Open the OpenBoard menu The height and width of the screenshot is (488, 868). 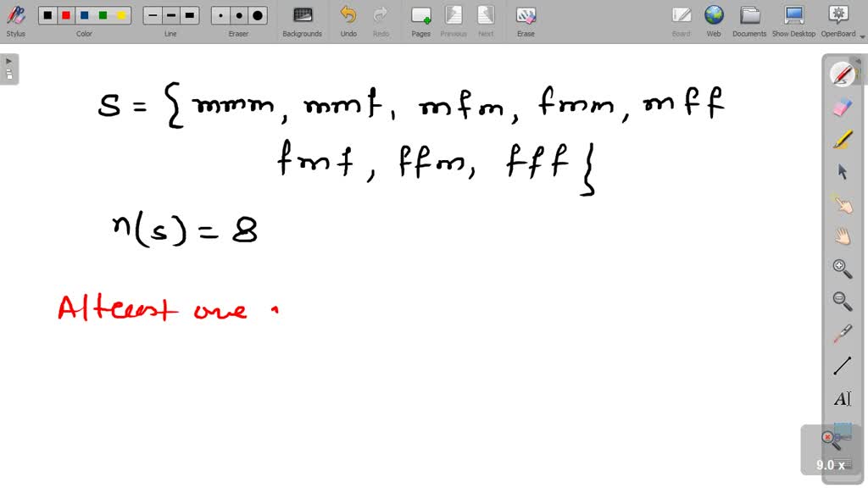coord(837,20)
